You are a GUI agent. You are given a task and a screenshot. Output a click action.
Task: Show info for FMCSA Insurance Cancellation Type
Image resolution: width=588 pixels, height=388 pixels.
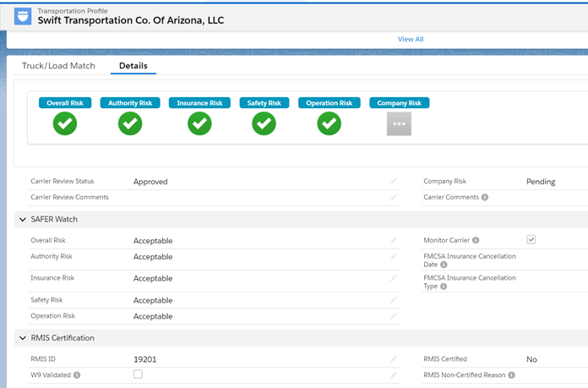click(x=444, y=287)
